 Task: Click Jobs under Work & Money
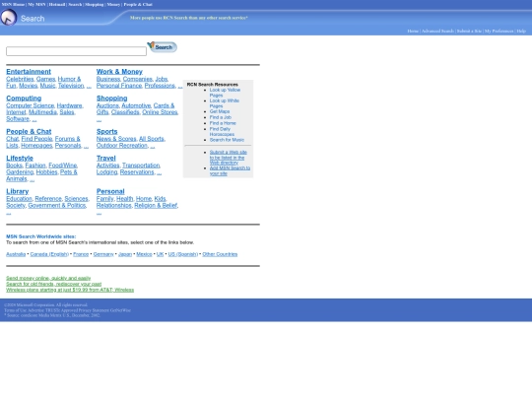click(162, 79)
